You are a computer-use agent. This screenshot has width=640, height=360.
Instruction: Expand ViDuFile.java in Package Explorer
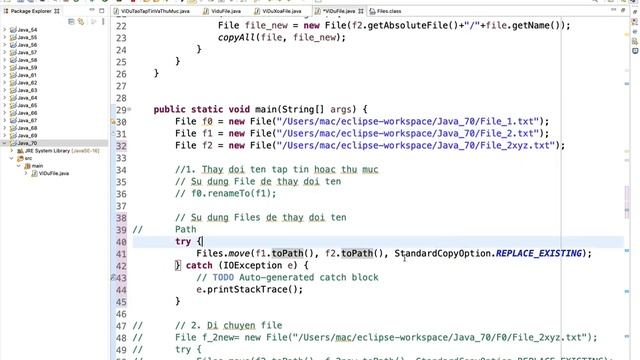tap(27, 173)
